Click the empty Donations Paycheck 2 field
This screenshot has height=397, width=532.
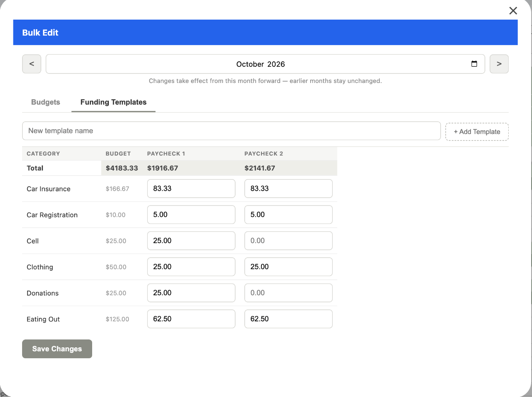[x=289, y=293]
